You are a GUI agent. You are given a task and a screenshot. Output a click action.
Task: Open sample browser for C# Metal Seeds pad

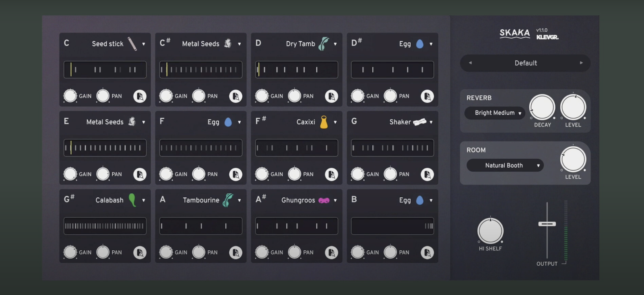click(x=235, y=96)
